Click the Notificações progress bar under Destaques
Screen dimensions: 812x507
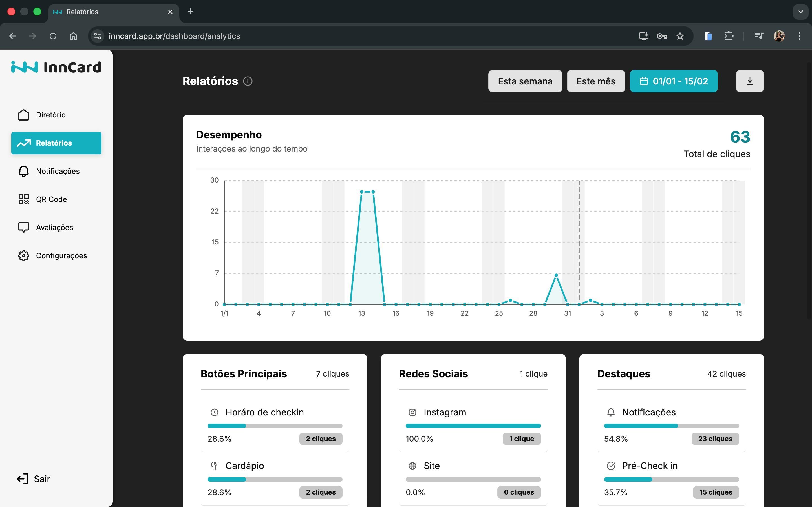coord(671,426)
